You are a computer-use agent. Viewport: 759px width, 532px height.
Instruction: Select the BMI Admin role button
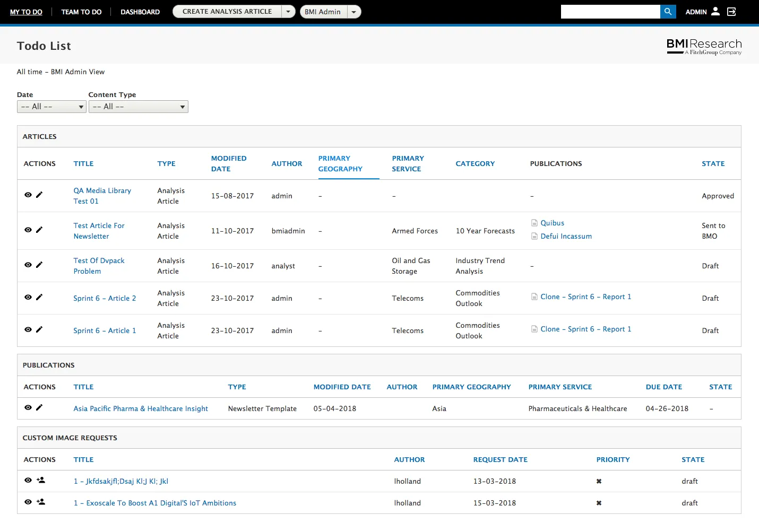pos(323,12)
